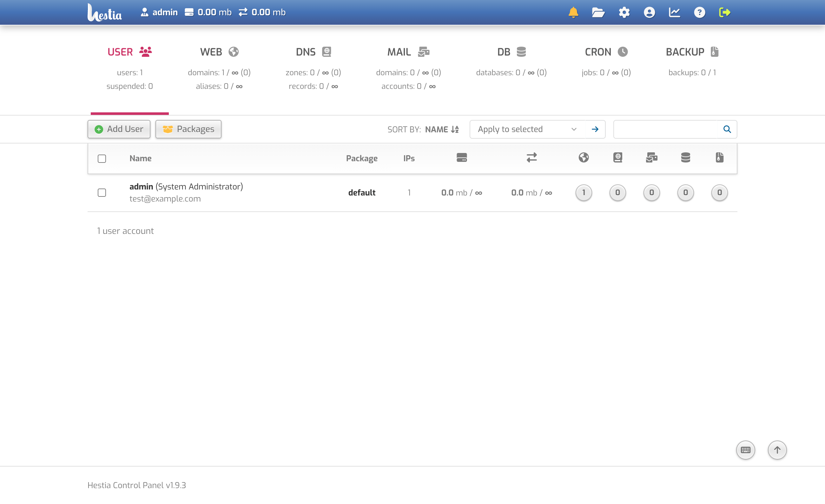The height and width of the screenshot is (504, 825).
Task: Tick the select-all checkbox in table header
Action: tap(102, 158)
